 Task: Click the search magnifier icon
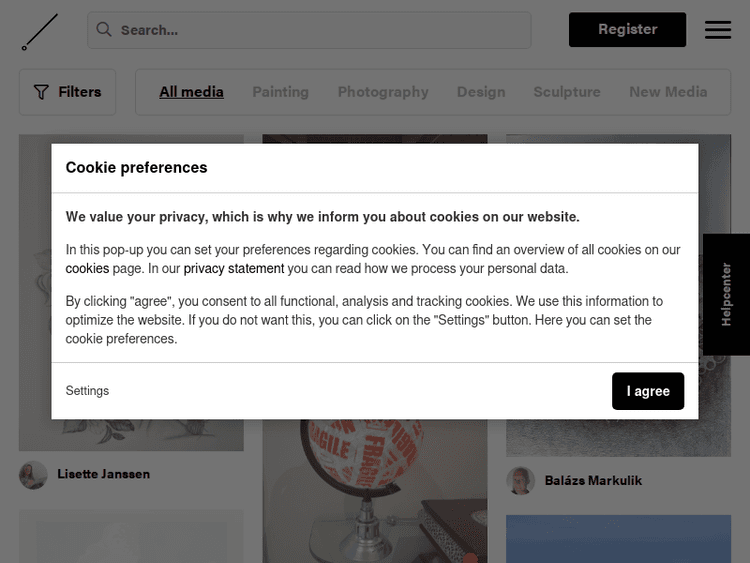coord(103,30)
